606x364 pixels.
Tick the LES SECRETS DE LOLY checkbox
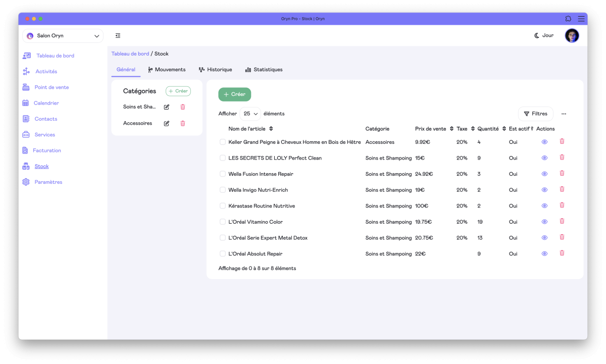223,158
